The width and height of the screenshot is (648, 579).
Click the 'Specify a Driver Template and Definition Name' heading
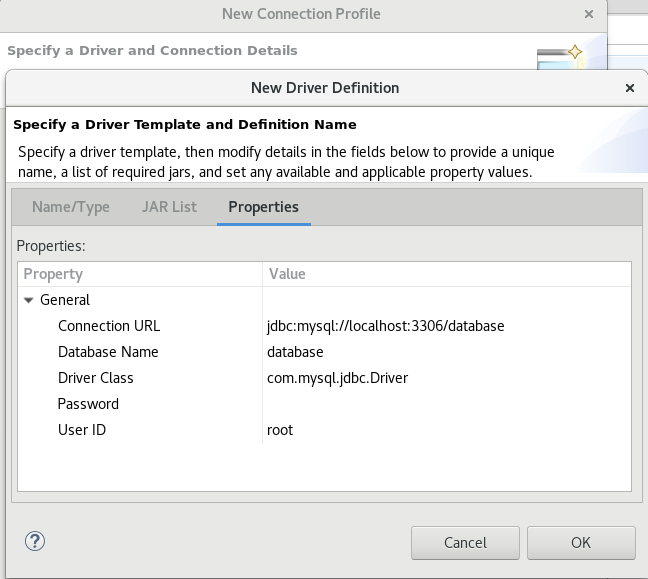click(x=185, y=124)
